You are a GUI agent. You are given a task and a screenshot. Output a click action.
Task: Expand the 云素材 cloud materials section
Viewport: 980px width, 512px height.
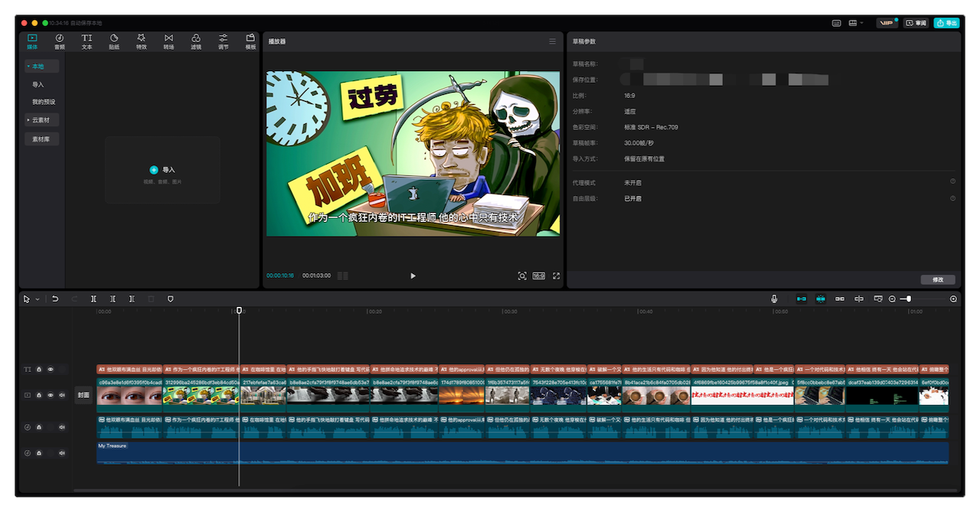41,120
